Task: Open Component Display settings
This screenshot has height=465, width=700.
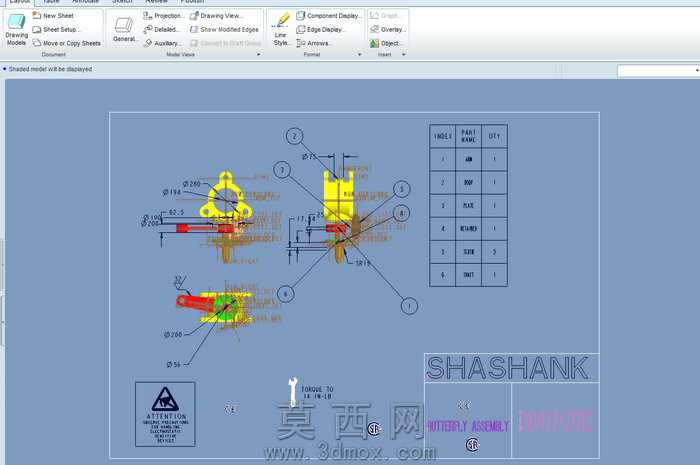Action: tap(329, 16)
